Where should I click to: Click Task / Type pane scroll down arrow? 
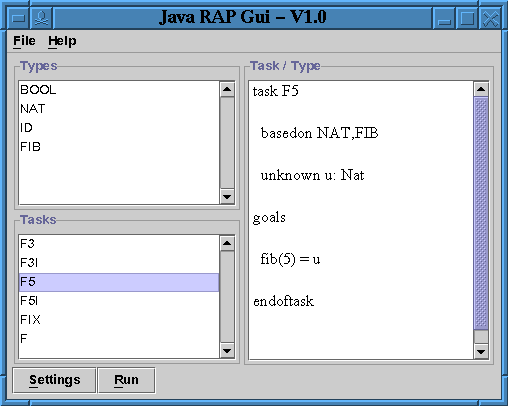click(x=481, y=352)
